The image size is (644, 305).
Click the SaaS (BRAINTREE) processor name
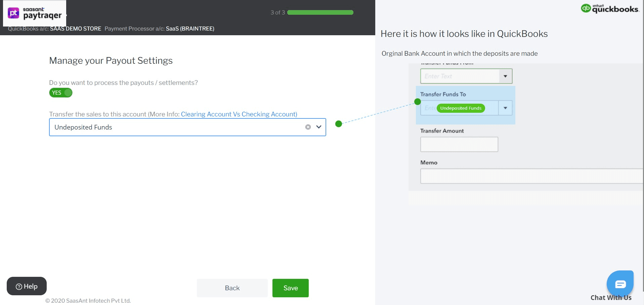click(x=190, y=29)
